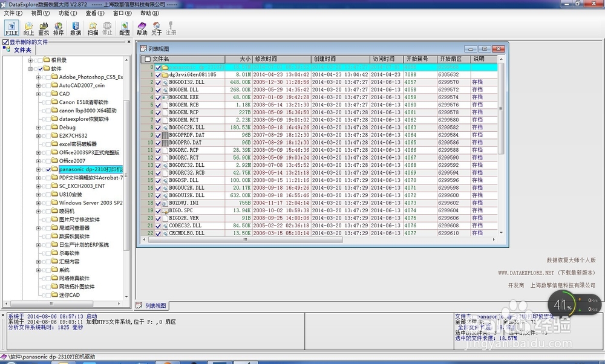The image size is (605, 364).
Task: Click the 扫描 (scan) toolbar icon
Action: tap(93, 28)
